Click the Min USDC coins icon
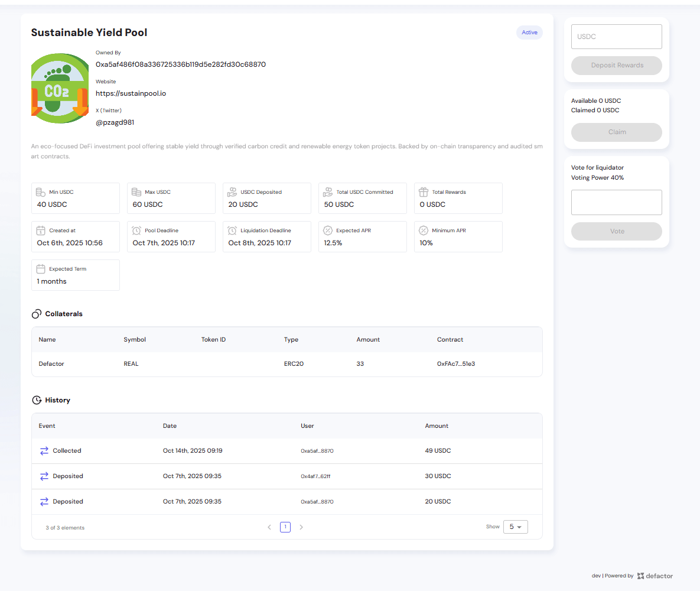The width and height of the screenshot is (700, 591). [x=41, y=192]
